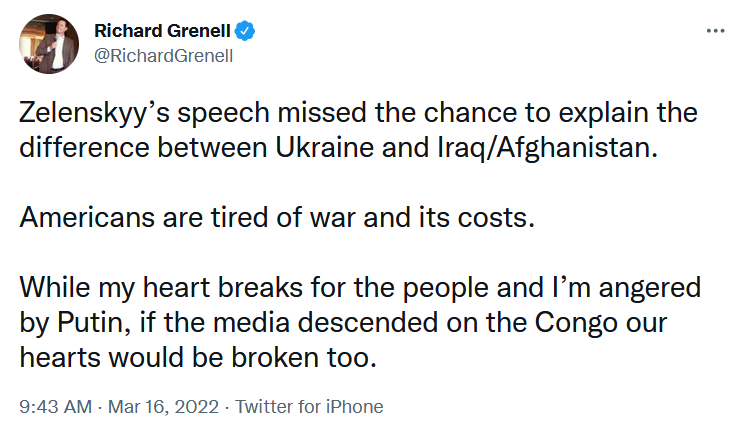This screenshot has height=426, width=740.
Task: Click the word Ukraine in the tweet
Action: tap(325, 147)
